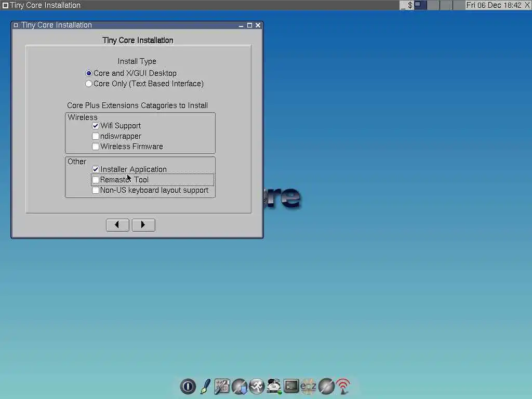Minimize the Tiny Core Installation window
This screenshot has height=399, width=532.
241,25
